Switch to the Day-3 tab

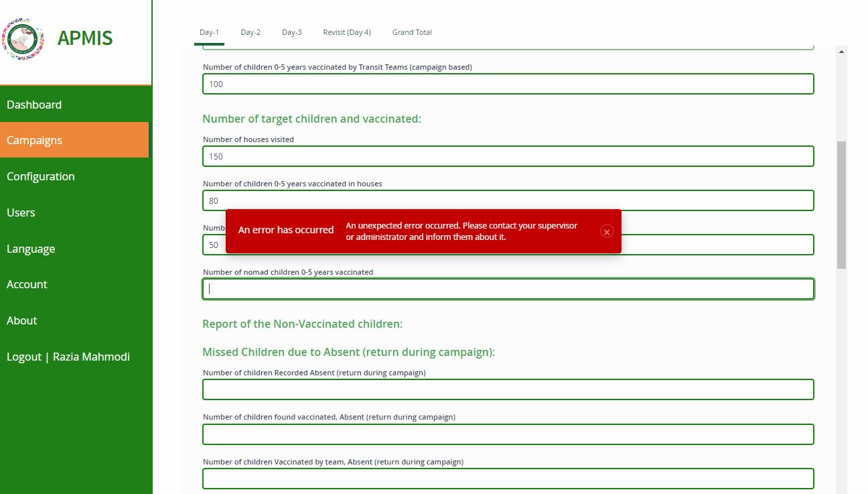pyautogui.click(x=291, y=32)
